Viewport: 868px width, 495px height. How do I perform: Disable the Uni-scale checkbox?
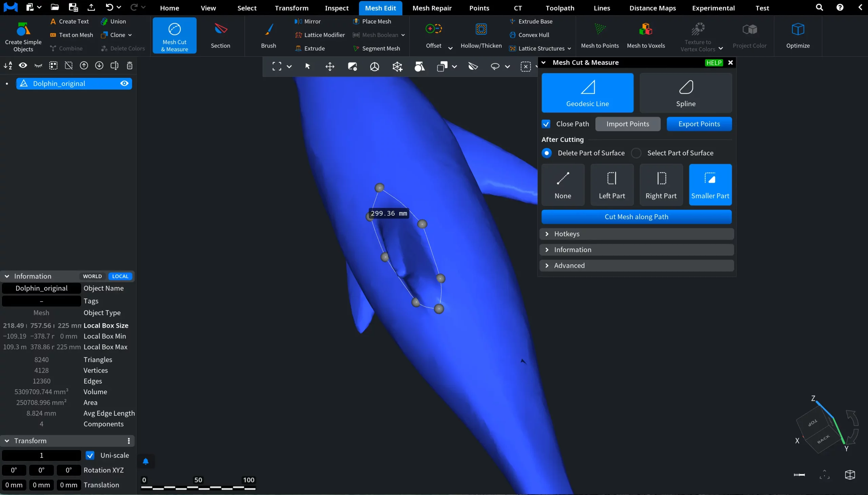click(x=90, y=455)
